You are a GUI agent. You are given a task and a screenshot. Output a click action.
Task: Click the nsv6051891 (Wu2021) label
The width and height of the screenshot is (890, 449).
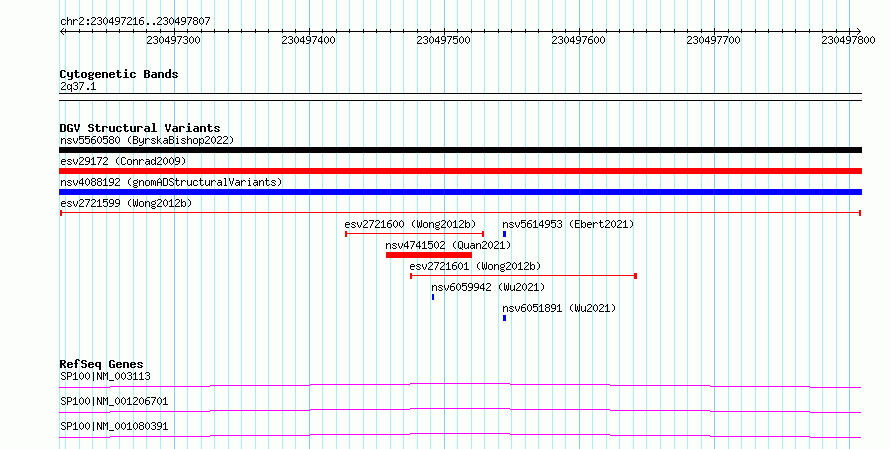point(559,308)
